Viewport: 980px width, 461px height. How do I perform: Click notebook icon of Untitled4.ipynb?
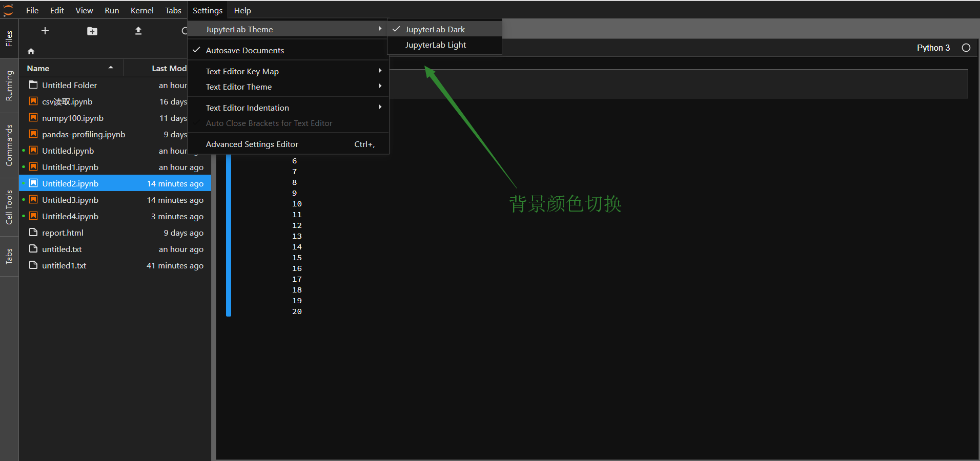(33, 216)
